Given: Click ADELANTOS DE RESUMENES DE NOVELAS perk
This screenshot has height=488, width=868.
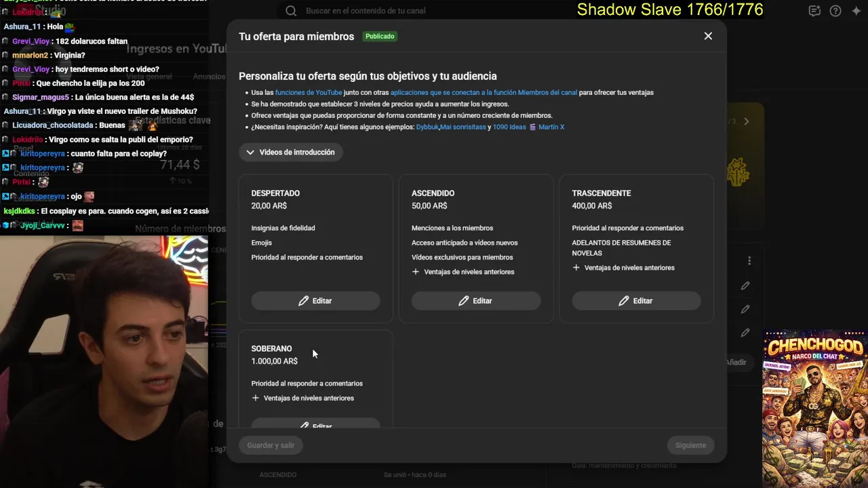Looking at the screenshot, I should 621,248.
